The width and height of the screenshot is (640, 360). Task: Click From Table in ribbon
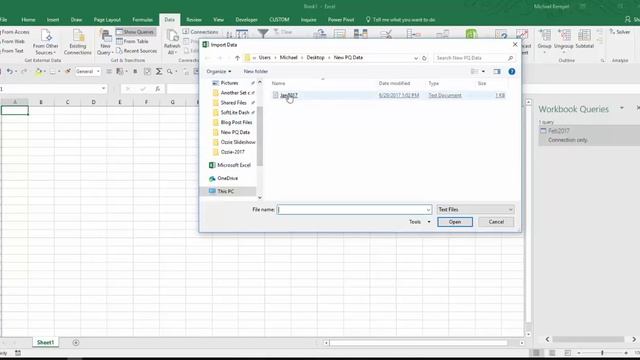[132, 41]
